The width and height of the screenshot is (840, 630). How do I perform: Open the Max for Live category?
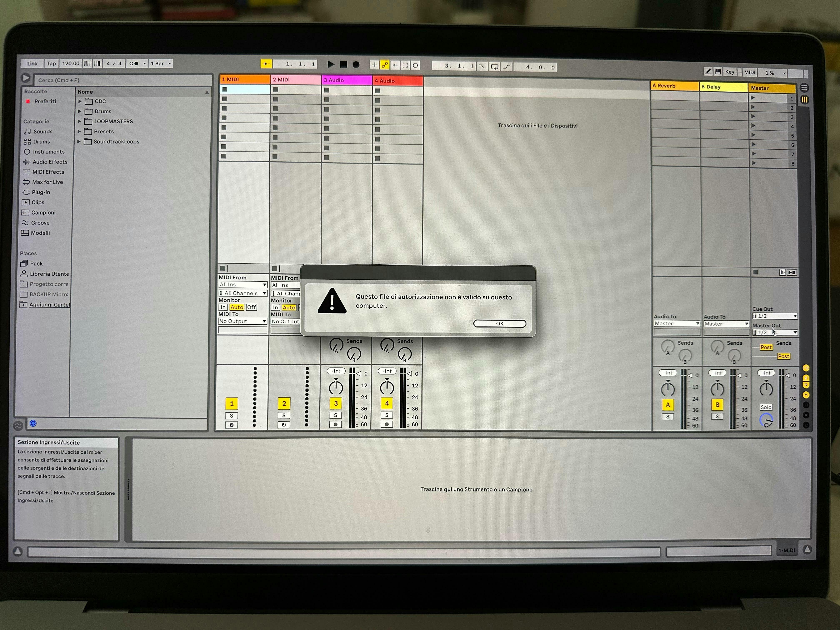click(x=47, y=182)
